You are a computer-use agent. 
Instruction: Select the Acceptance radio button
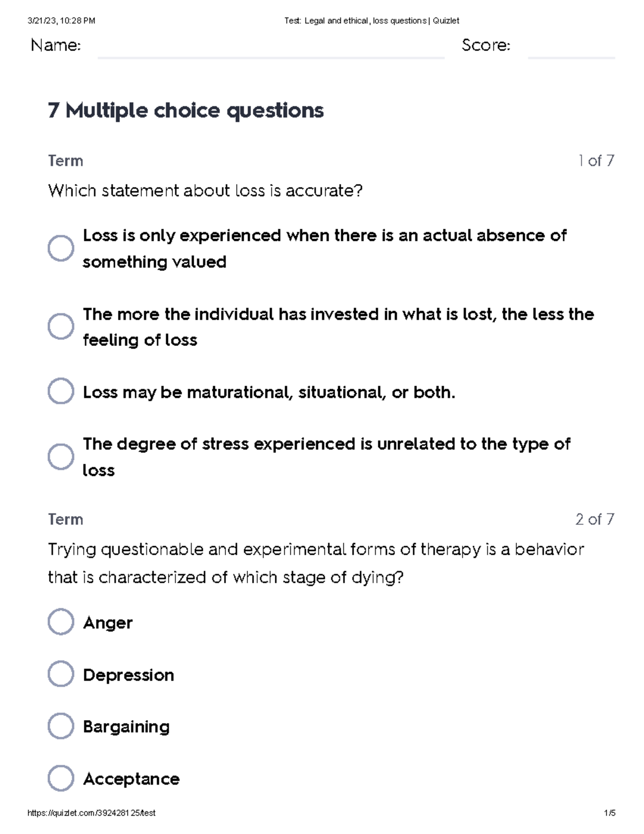(61, 778)
